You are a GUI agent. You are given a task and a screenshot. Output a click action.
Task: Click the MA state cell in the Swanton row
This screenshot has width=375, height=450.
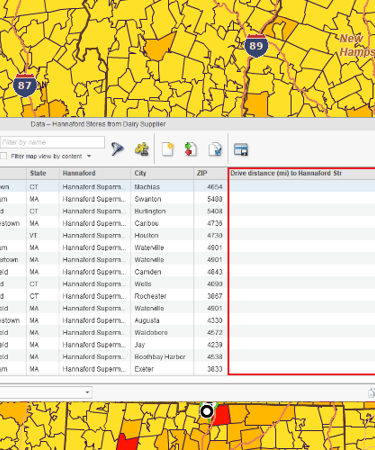[x=43, y=199]
